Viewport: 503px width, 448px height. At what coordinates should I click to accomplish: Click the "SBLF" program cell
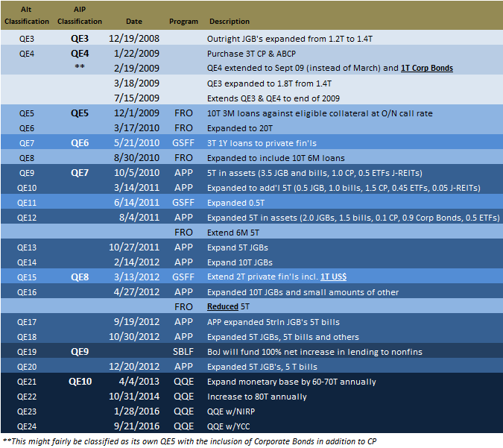tap(183, 352)
